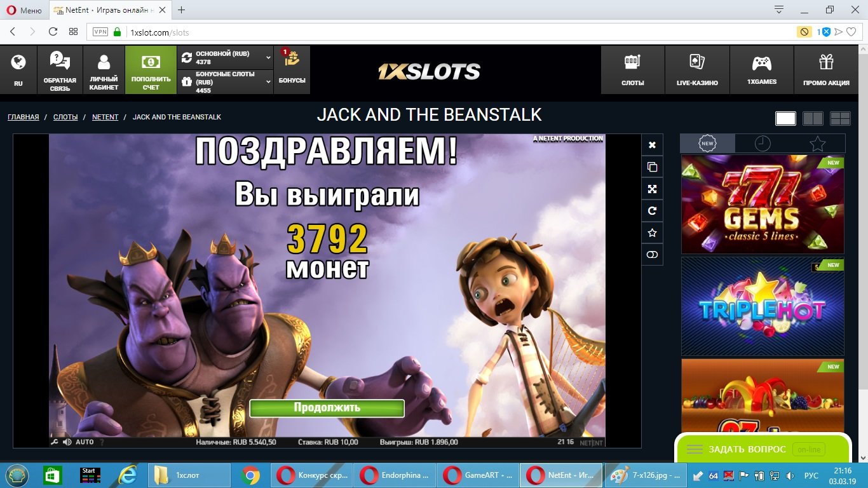Expand the Бонусные слоты balance dropdown

tap(268, 82)
